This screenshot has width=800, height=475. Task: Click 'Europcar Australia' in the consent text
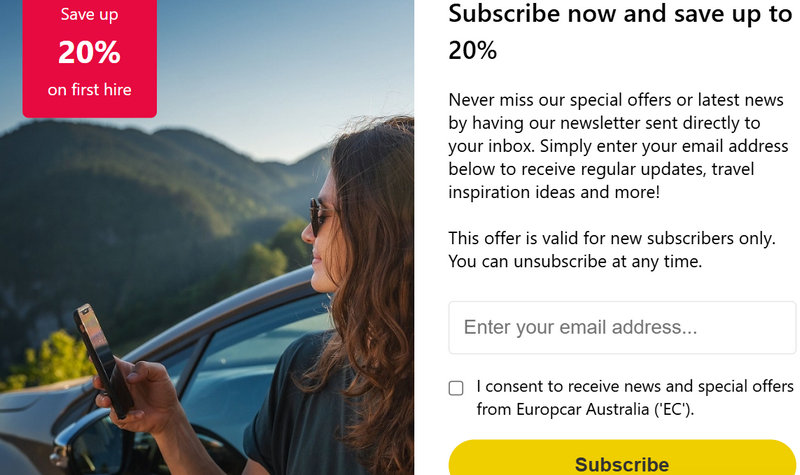pyautogui.click(x=583, y=410)
